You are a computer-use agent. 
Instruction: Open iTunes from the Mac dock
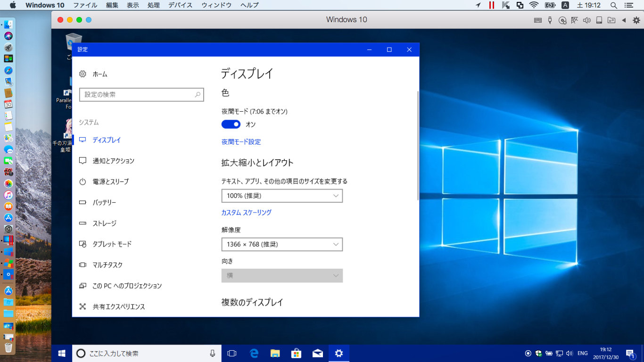click(8, 195)
